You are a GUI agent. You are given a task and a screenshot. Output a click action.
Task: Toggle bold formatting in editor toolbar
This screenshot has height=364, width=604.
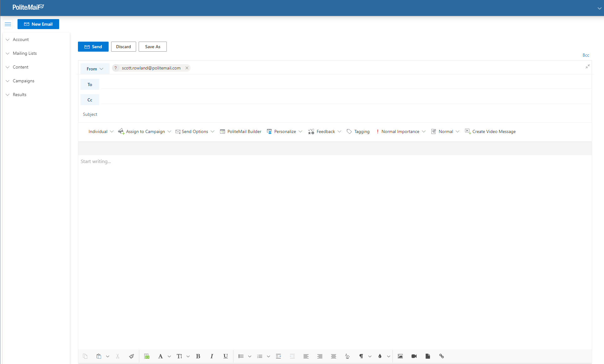(x=198, y=356)
